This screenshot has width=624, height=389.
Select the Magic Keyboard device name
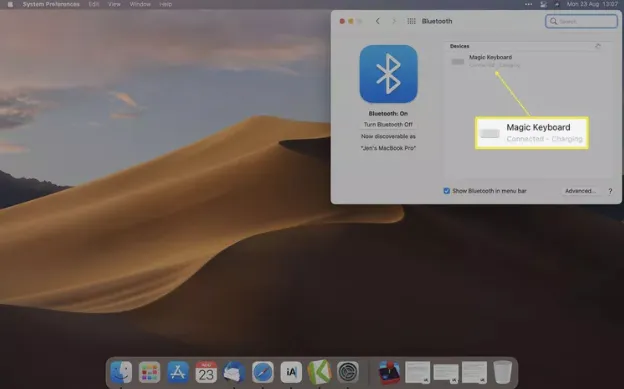click(x=490, y=57)
